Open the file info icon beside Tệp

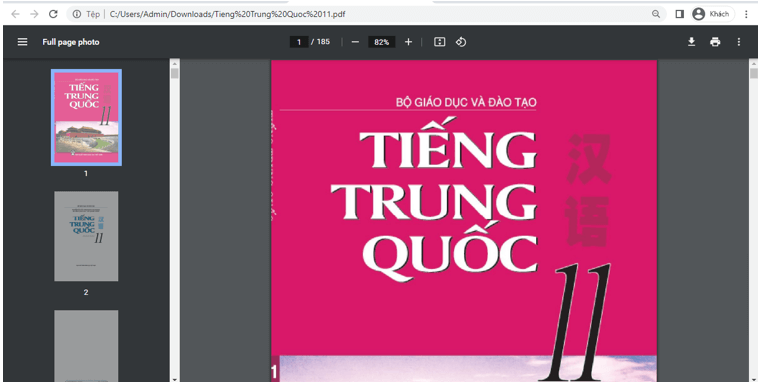tap(77, 14)
